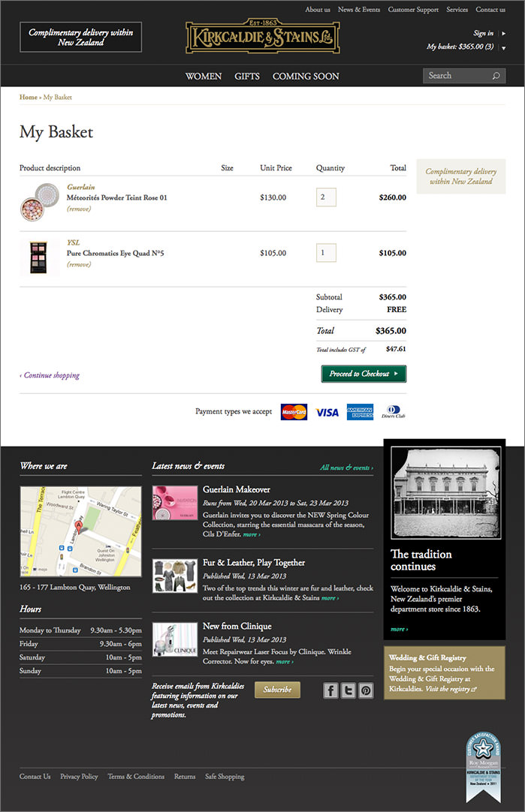525x812 pixels.
Task: Click Continue shopping link
Action: point(50,375)
